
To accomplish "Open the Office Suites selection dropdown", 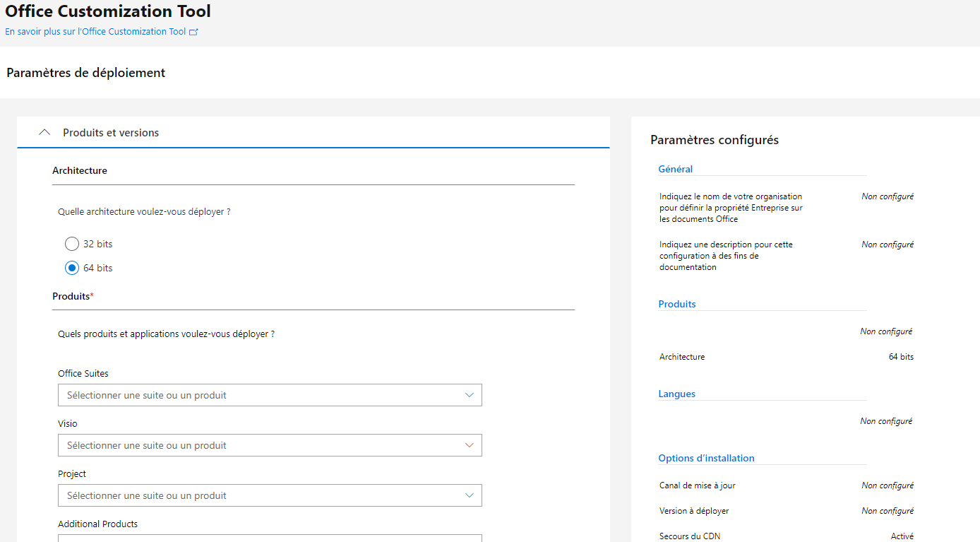I will pyautogui.click(x=270, y=394).
